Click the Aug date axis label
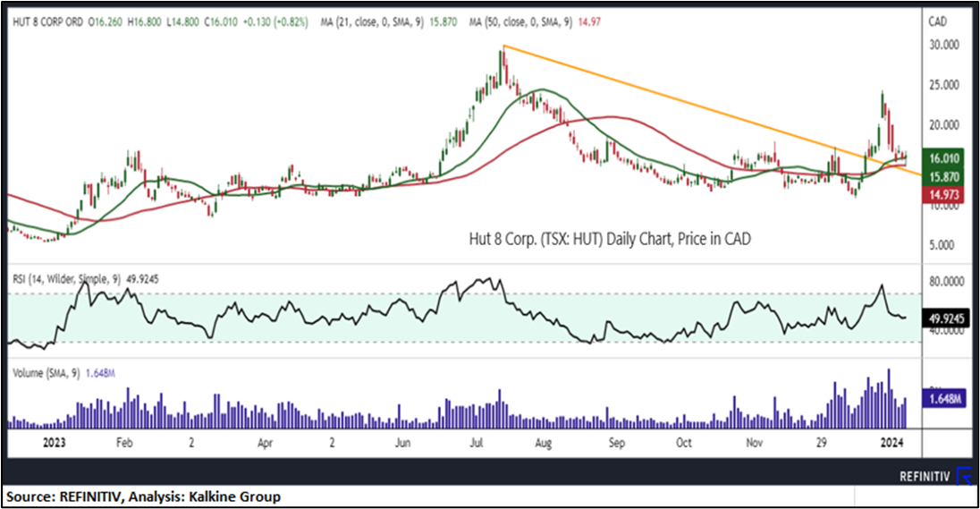This screenshot has width=980, height=509. tap(544, 443)
